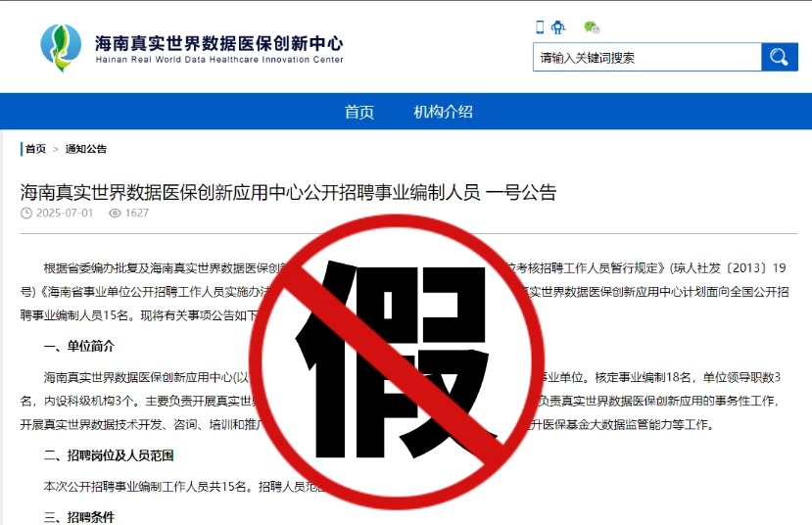Open the 首页 navigation menu item
Viewport: 812px width, 525px height.
[x=358, y=112]
